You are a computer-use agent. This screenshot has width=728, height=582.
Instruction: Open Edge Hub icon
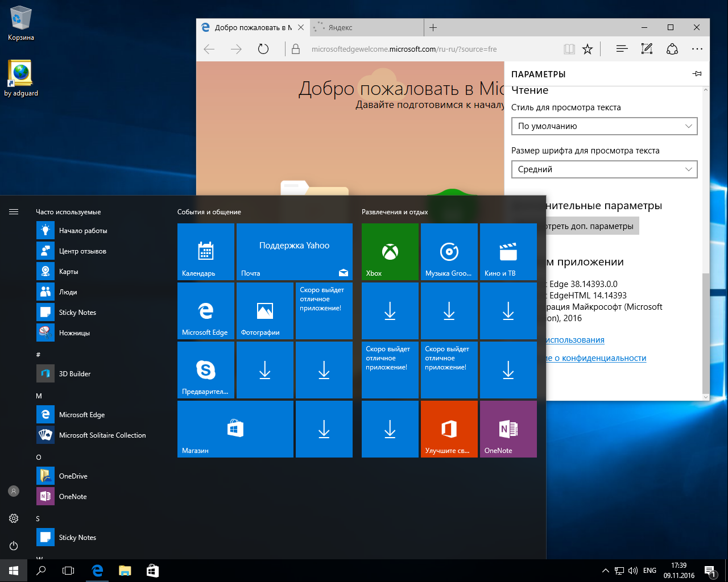point(622,49)
